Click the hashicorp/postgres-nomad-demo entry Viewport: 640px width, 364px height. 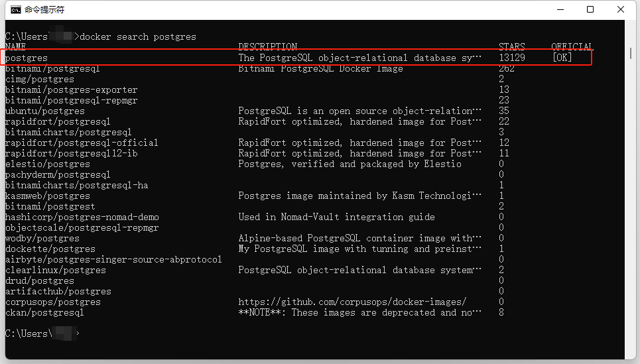pos(82,217)
